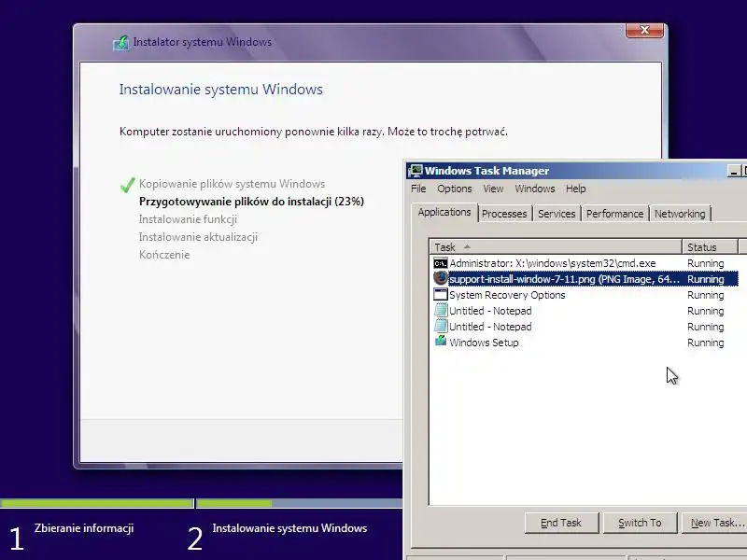Click stage 1 Zbieranie informacji label

[x=84, y=528]
